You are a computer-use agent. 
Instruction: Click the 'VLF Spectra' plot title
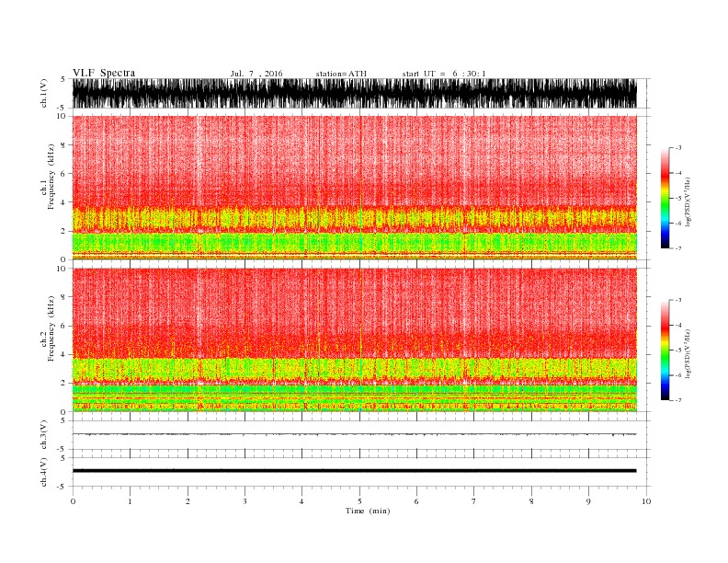click(x=104, y=73)
